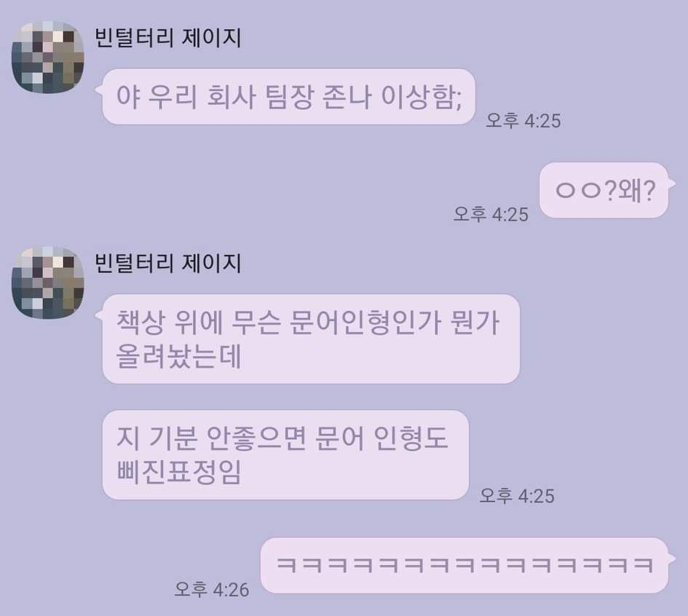688x616 pixels.
Task: Click the word '올려놨는데' in the message
Action: (178, 356)
